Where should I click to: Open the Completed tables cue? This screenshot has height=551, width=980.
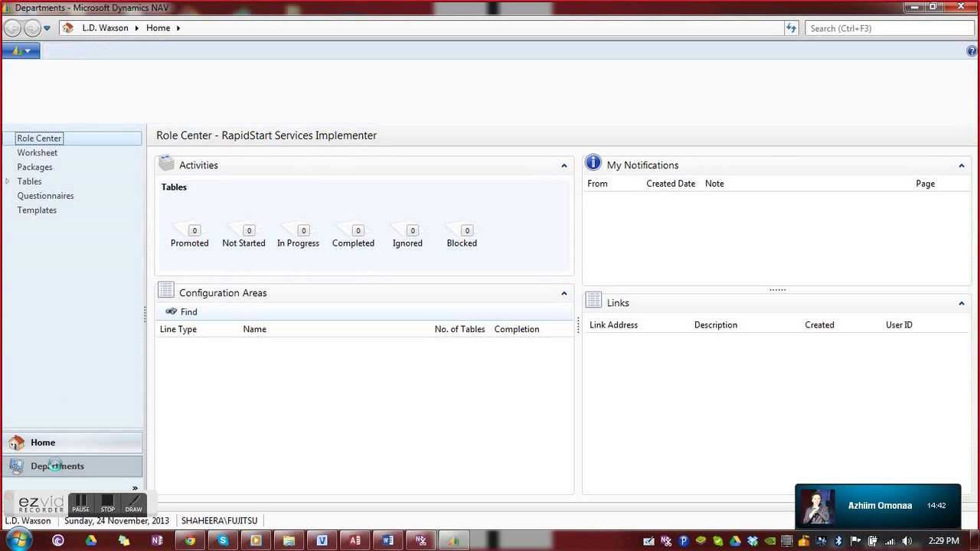[353, 235]
